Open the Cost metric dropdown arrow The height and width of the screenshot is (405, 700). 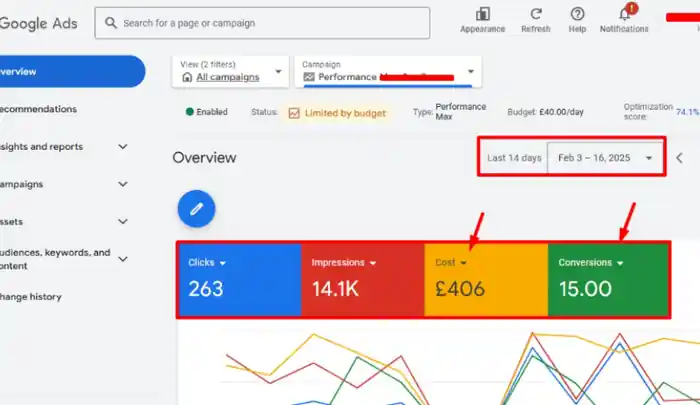coord(463,263)
